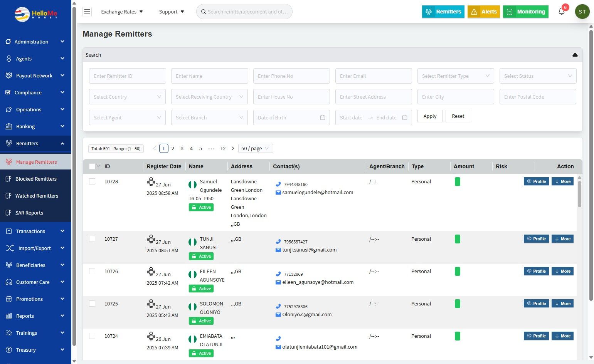Viewport: 594px width, 364px height.
Task: Click email icon beside tunji.sanusi@gmail.com
Action: (x=278, y=250)
